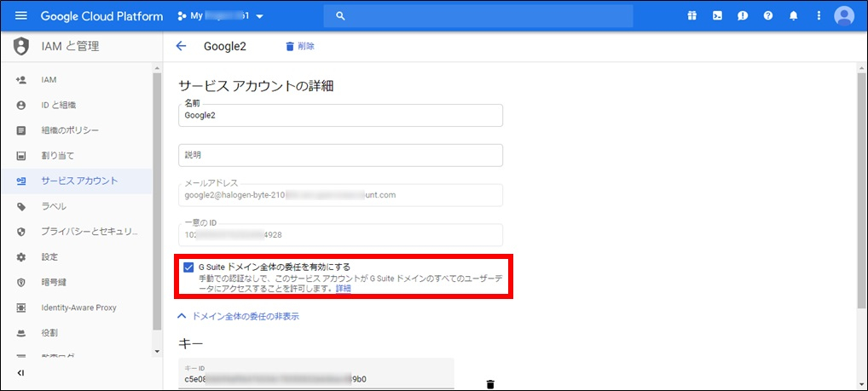Click the キー ID value c5e08

click(275, 379)
